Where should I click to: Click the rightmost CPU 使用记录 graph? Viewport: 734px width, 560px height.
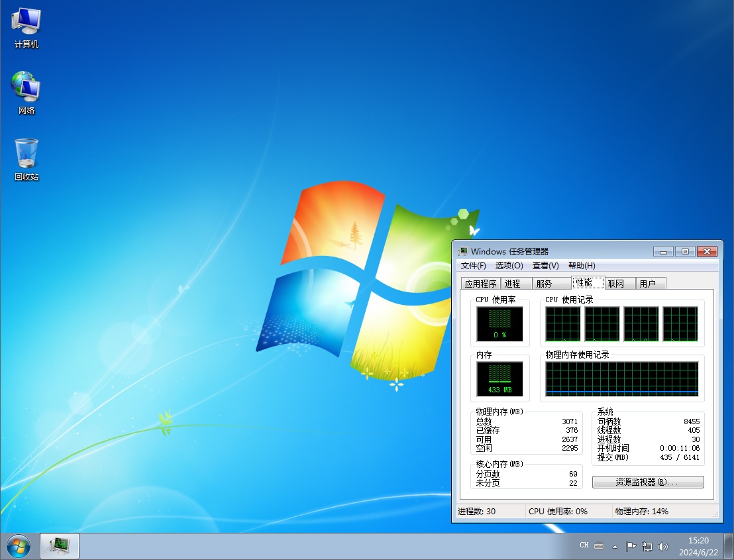pyautogui.click(x=680, y=324)
